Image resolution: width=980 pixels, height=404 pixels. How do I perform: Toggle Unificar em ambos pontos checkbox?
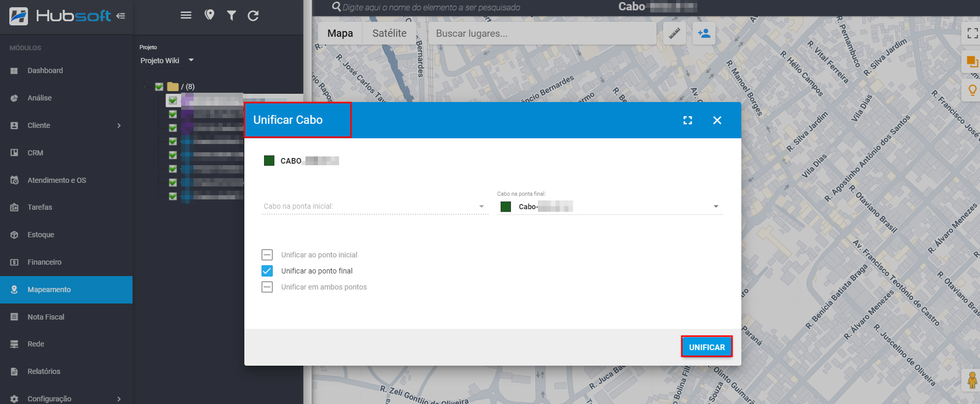click(x=267, y=287)
